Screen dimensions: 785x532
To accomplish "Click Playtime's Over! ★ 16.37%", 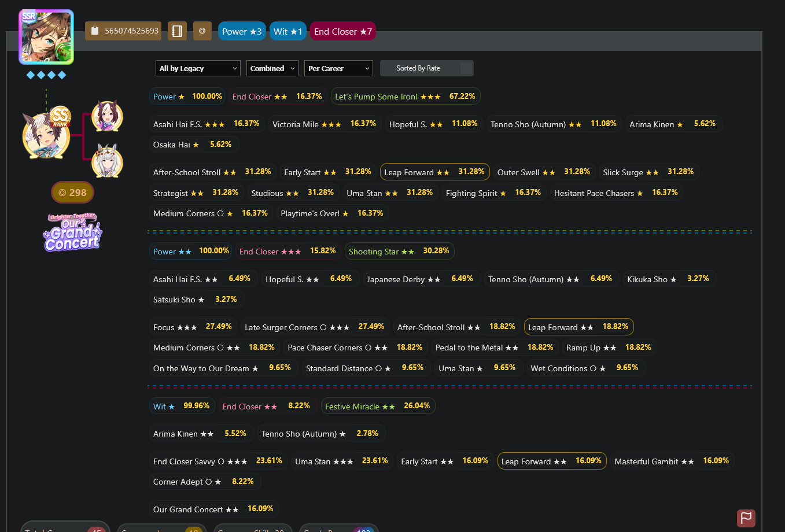I will coord(332,213).
